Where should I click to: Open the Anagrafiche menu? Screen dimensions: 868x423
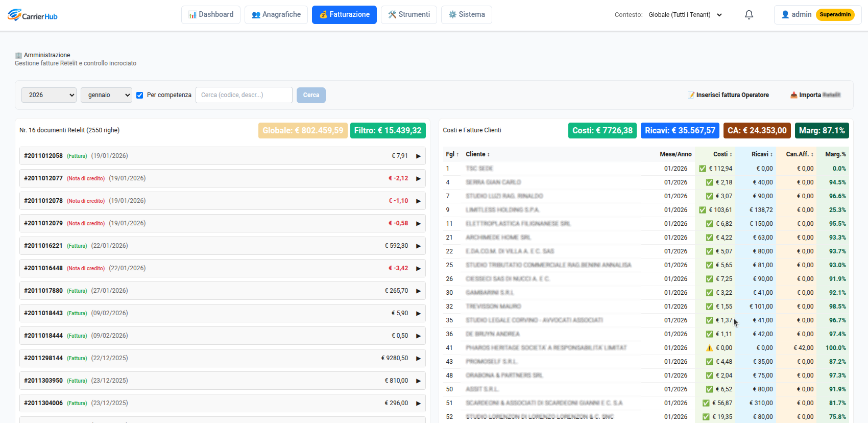276,15
